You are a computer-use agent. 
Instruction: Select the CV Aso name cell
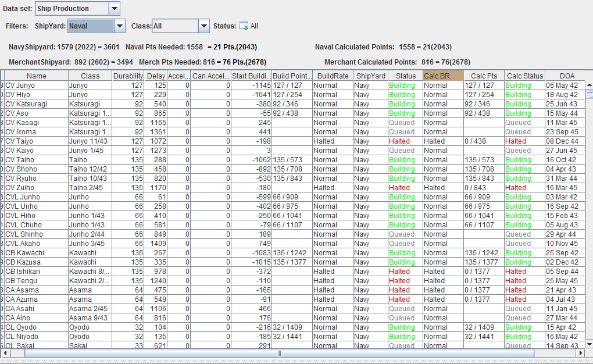(36, 113)
